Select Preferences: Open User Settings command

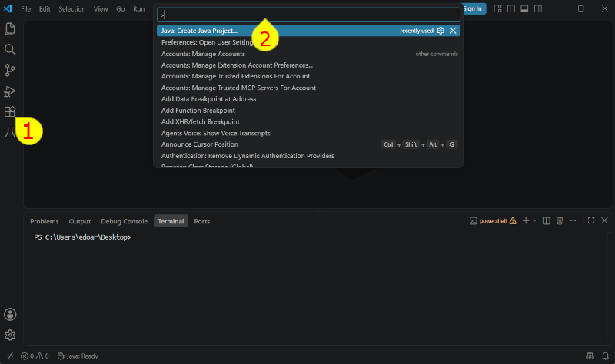308,42
